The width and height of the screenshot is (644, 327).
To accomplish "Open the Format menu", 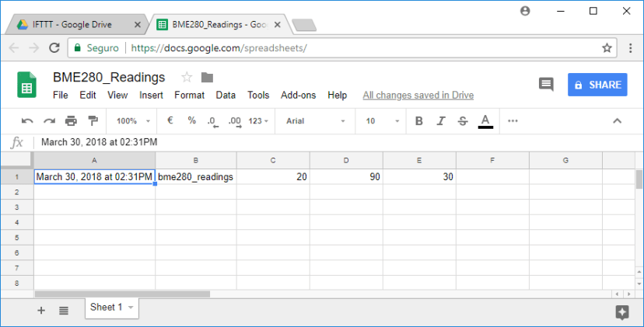I will tap(189, 96).
